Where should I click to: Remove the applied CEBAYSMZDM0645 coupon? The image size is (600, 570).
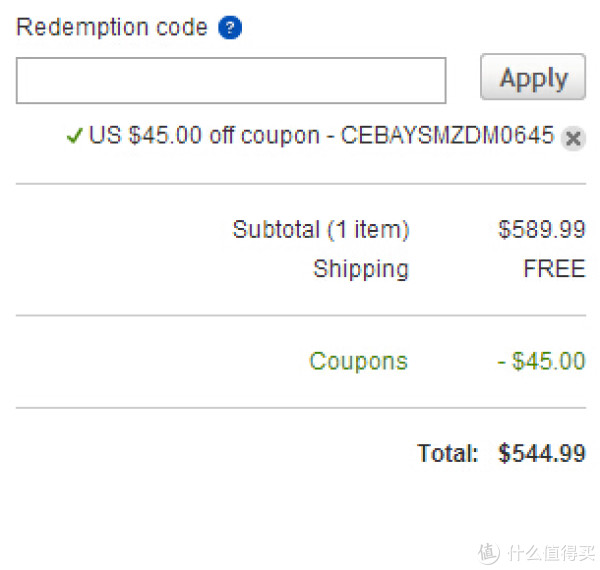573,138
